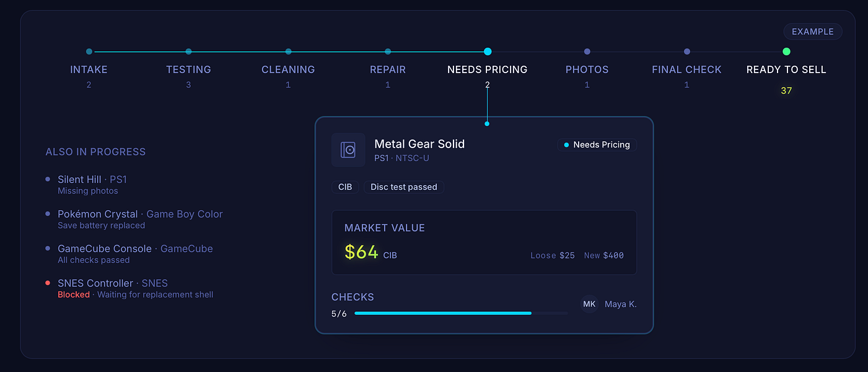Click the Save battery replaced note
Viewport: 868px width, 372px height.
(101, 225)
